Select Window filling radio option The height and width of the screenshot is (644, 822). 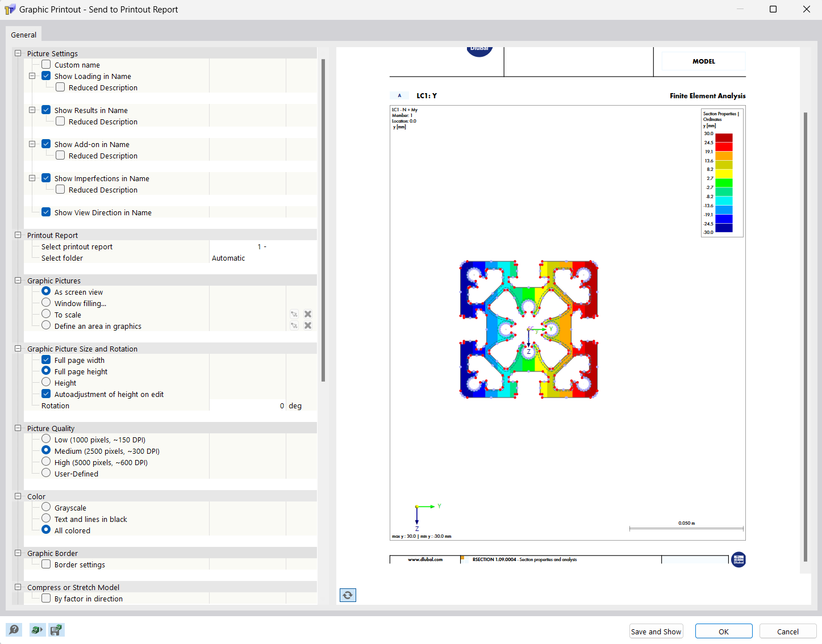[x=46, y=302]
